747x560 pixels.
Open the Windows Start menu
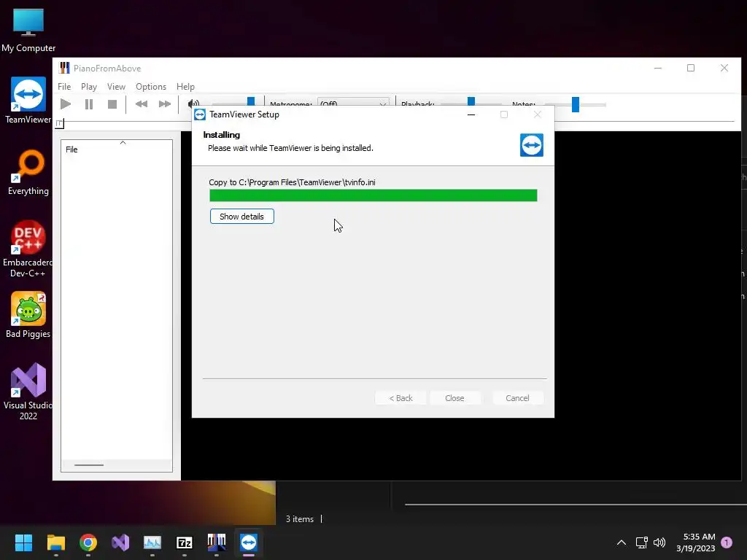(x=23, y=542)
